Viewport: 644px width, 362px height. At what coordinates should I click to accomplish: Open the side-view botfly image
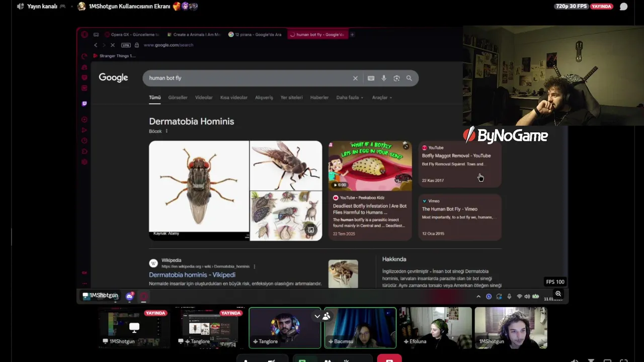[x=286, y=165]
